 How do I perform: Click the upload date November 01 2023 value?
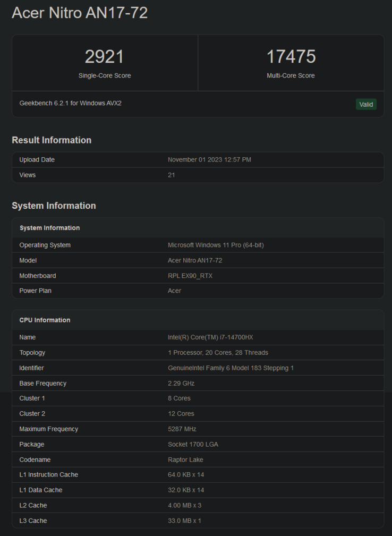coord(209,160)
